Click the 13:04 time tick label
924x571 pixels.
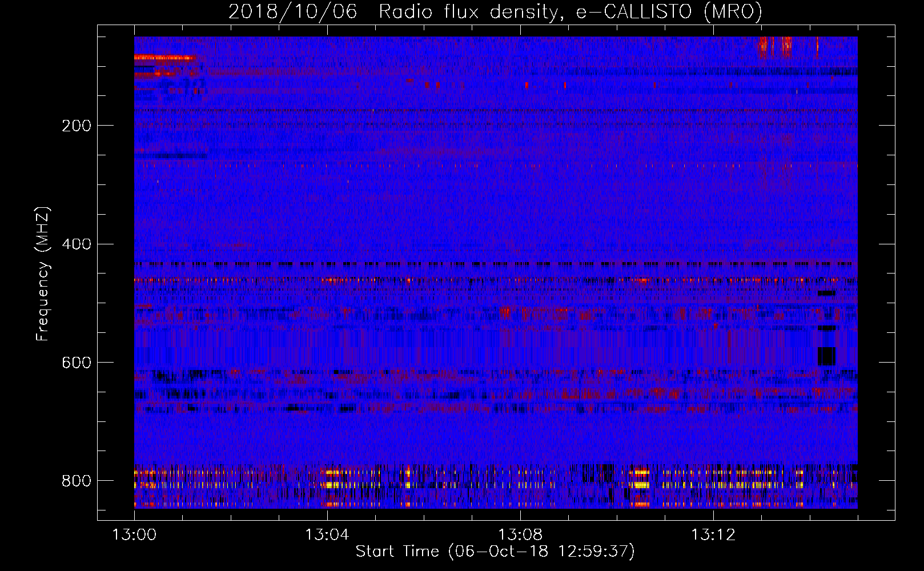pos(327,535)
